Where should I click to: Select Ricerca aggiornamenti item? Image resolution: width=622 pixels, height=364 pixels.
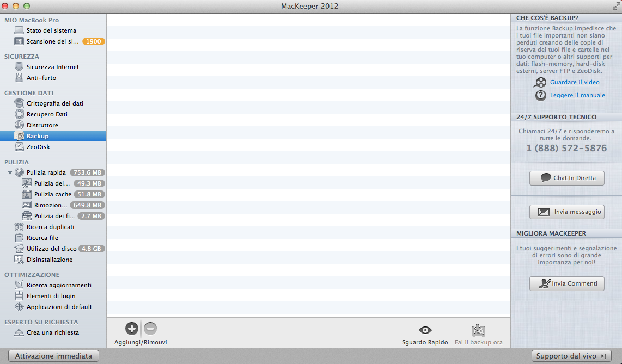pyautogui.click(x=53, y=285)
